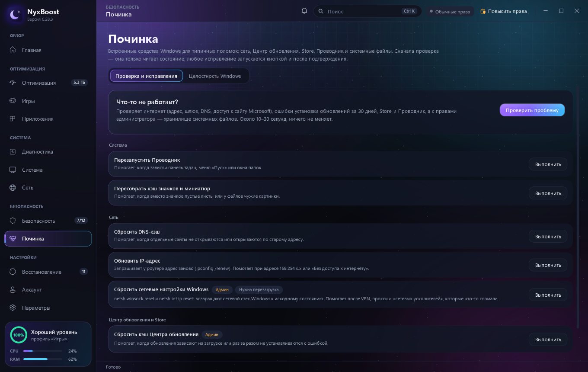The width and height of the screenshot is (588, 372).
Task: Open Восстановление in the sidebar
Action: [48, 272]
